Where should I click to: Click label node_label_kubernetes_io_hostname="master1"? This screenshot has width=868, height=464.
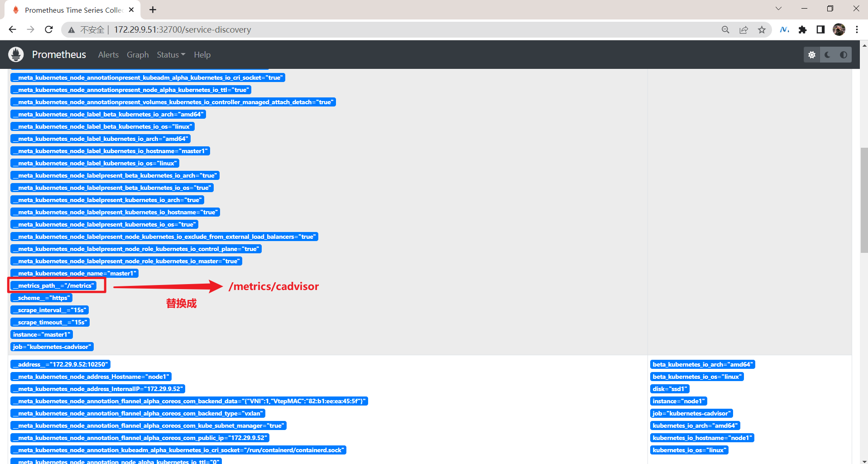click(x=110, y=151)
